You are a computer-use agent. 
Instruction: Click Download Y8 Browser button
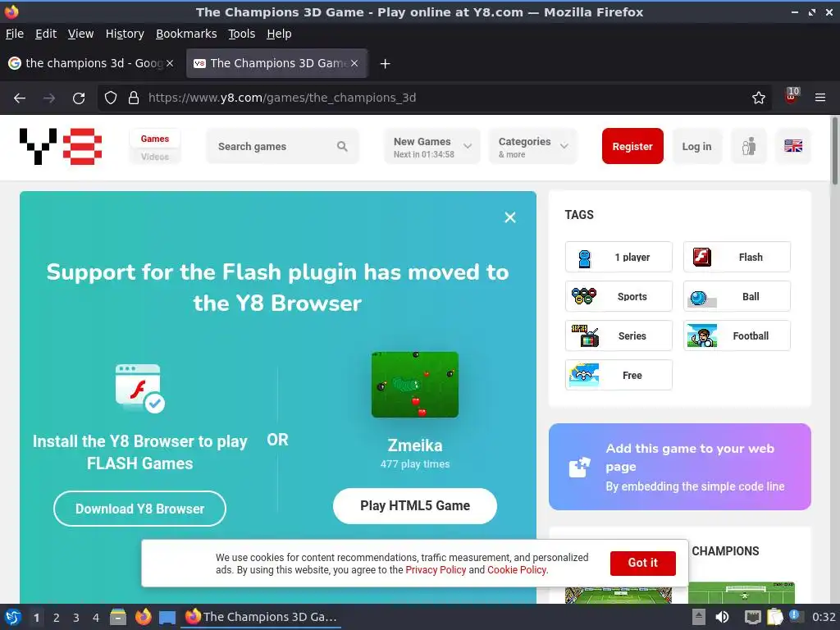click(139, 509)
